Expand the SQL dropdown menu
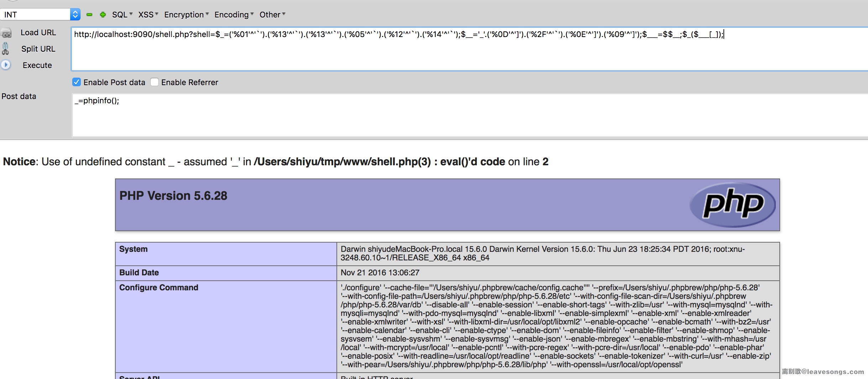868x379 pixels. [x=122, y=15]
